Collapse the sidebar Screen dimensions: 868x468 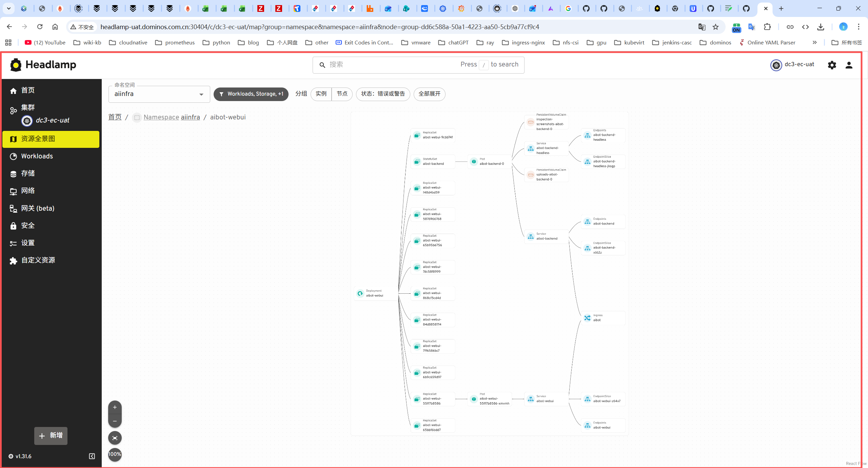[x=92, y=456]
